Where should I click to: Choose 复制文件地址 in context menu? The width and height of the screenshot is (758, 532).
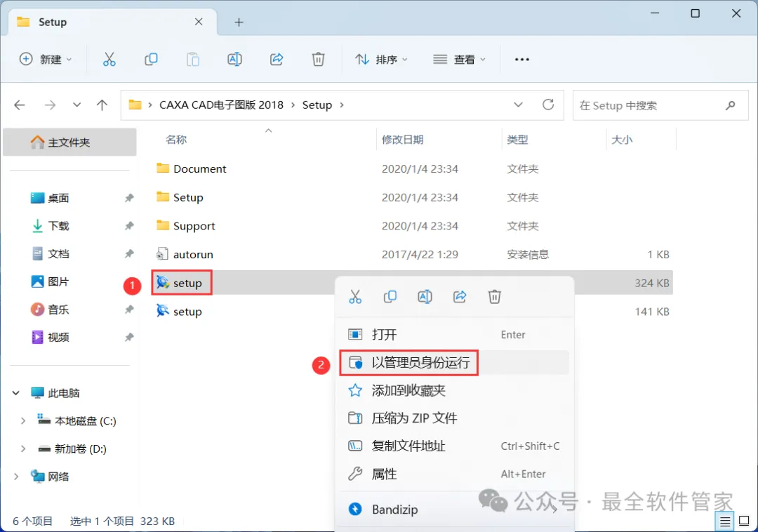454,446
